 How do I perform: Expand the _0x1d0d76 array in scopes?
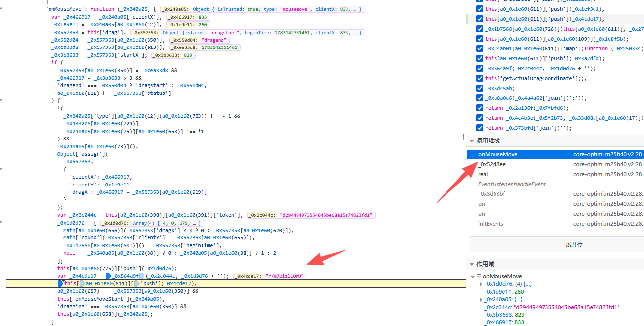[481, 284]
